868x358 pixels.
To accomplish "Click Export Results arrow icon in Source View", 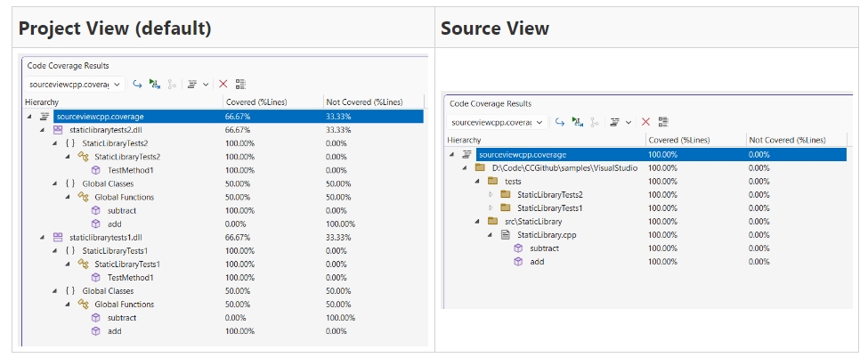I will 560,121.
